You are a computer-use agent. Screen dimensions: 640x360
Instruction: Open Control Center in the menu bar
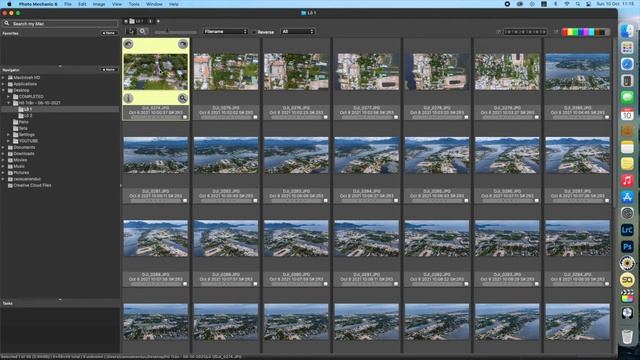[x=588, y=4]
